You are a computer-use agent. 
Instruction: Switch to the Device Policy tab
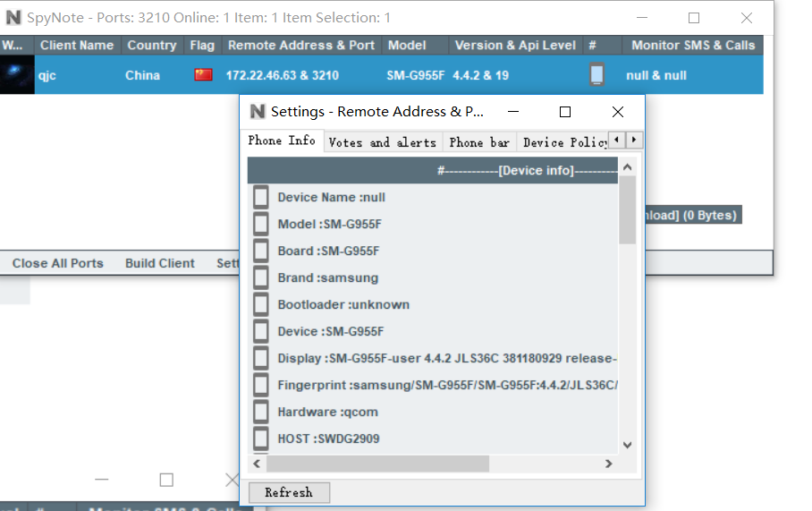563,142
